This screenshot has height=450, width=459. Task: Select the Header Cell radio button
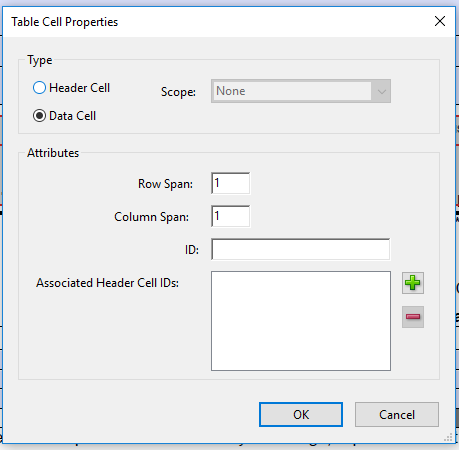(39, 88)
